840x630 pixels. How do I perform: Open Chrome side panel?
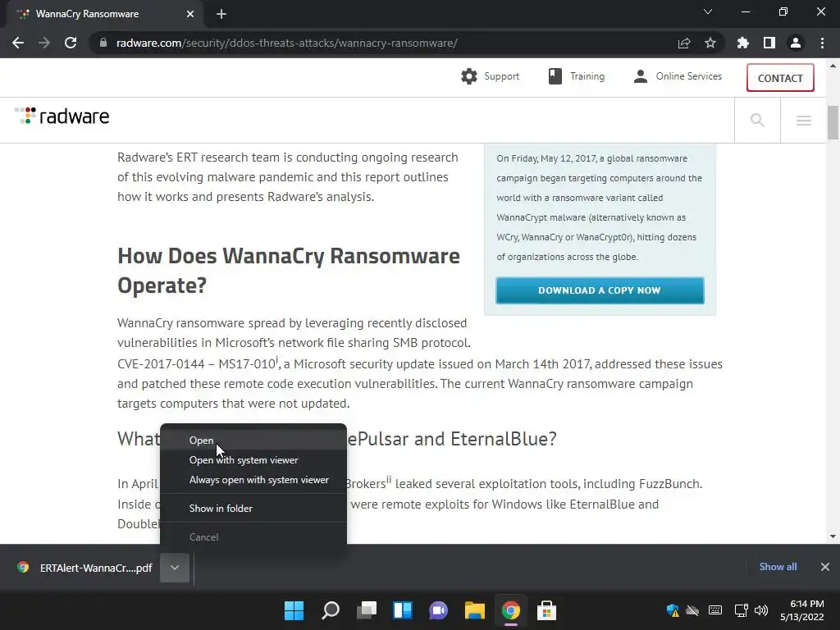769,43
